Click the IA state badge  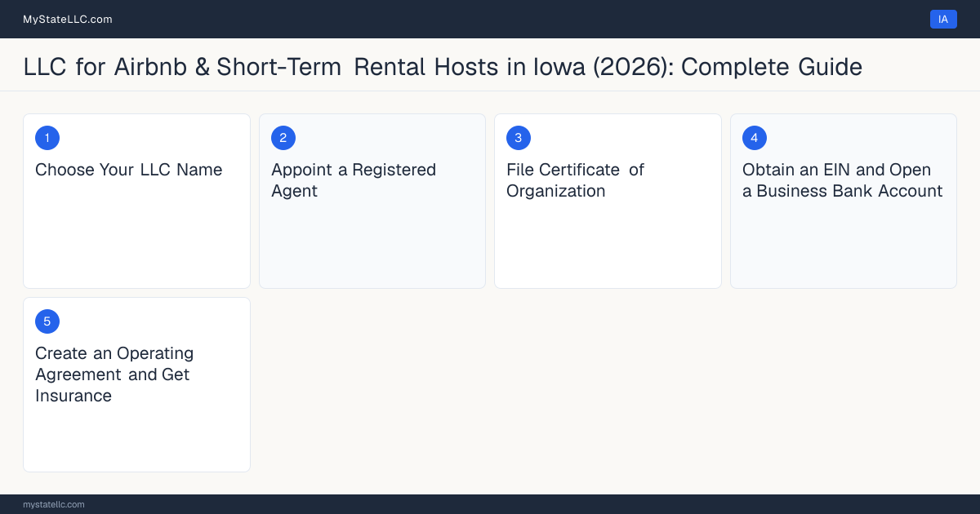pos(943,19)
